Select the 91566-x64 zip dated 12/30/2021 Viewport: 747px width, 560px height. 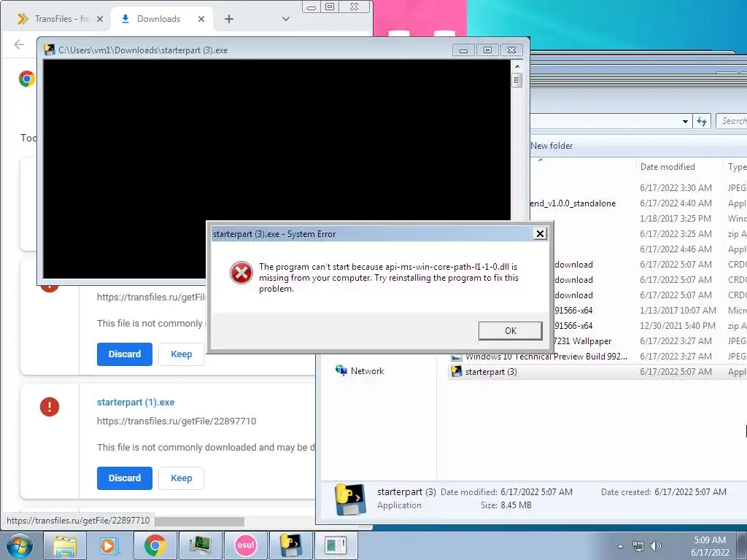tap(573, 326)
